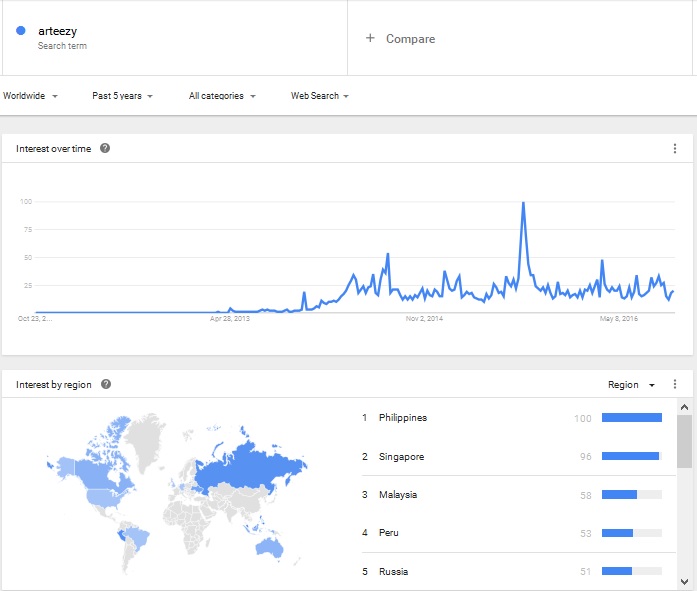Open the Region view selector dropdown
This screenshot has height=591, width=697.
(x=631, y=385)
